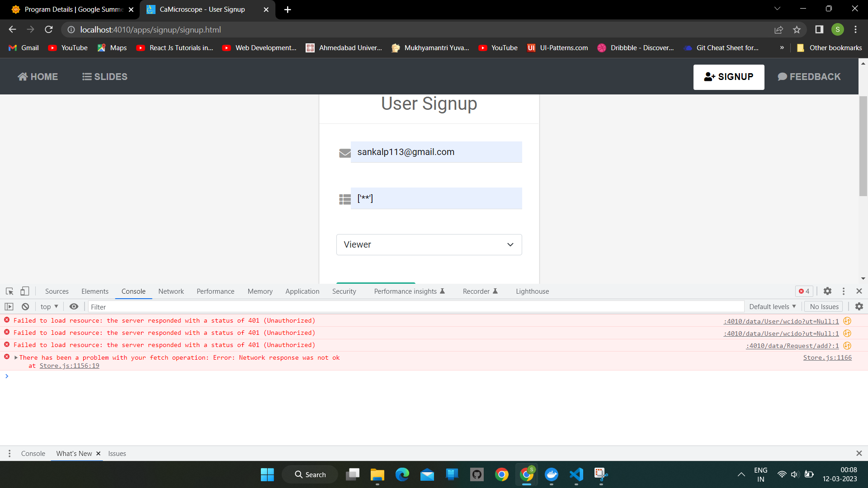Open the top JavaScript context dropdown
This screenshot has width=868, height=488.
tap(49, 306)
